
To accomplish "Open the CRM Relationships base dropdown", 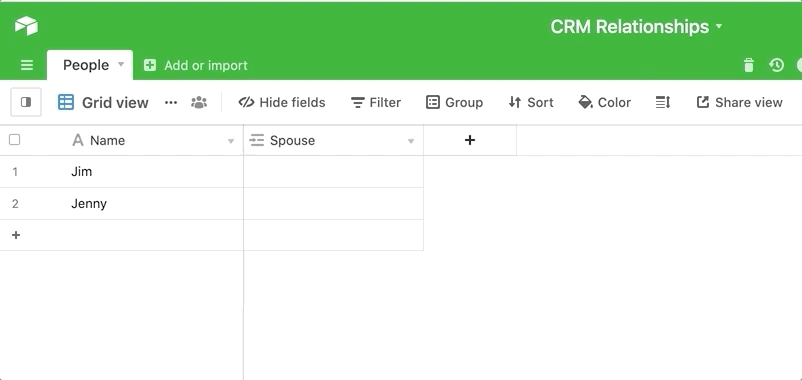I will [636, 27].
